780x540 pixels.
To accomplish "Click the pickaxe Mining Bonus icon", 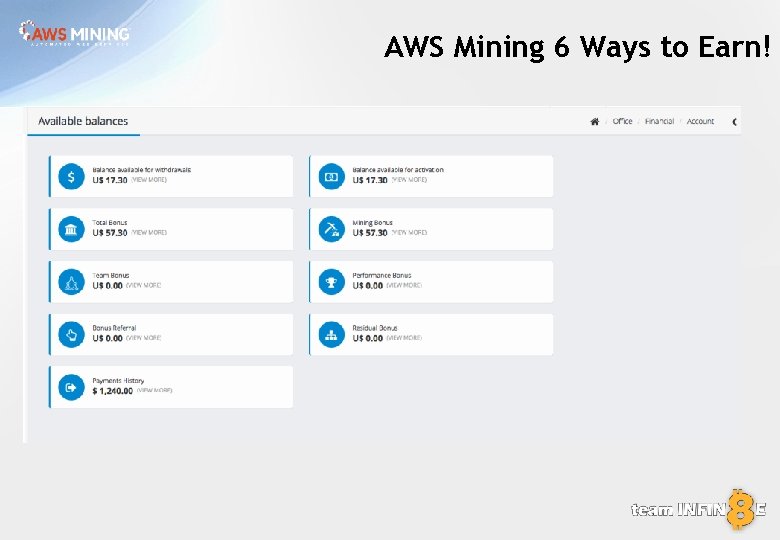I will click(x=331, y=229).
